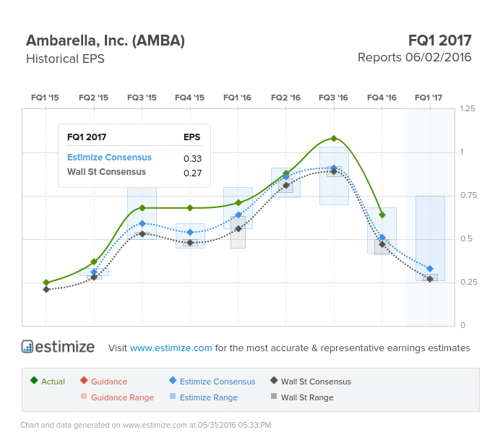Click the Ambarella, Inc. (AMBA) title
495x448 pixels.
point(106,40)
